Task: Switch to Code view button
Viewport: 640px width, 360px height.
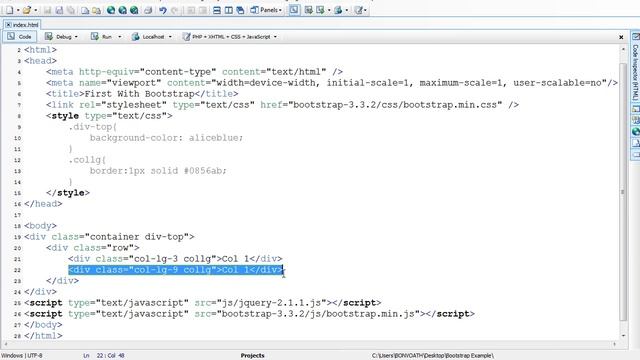Action: pos(20,37)
